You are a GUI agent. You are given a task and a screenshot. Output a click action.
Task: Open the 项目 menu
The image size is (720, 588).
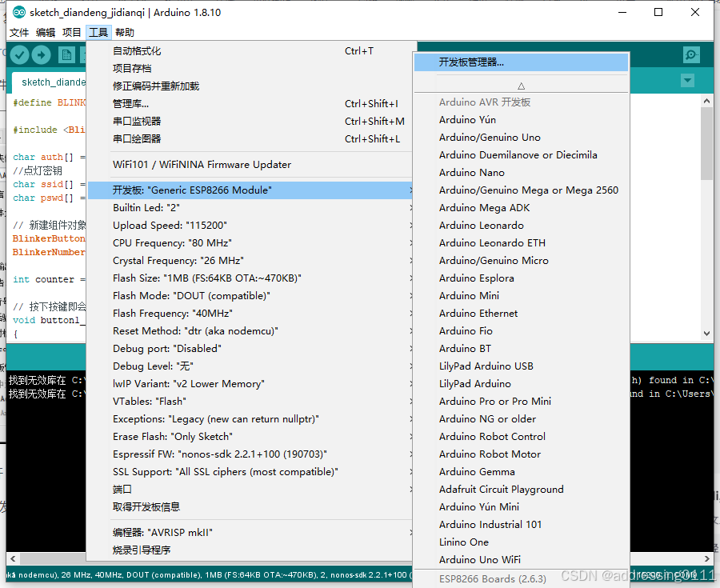72,33
